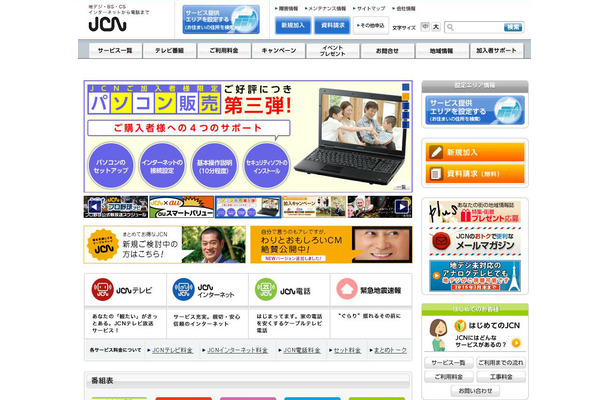
Task: Open the テレビ番組 navigation tab
Action: [x=170, y=51]
